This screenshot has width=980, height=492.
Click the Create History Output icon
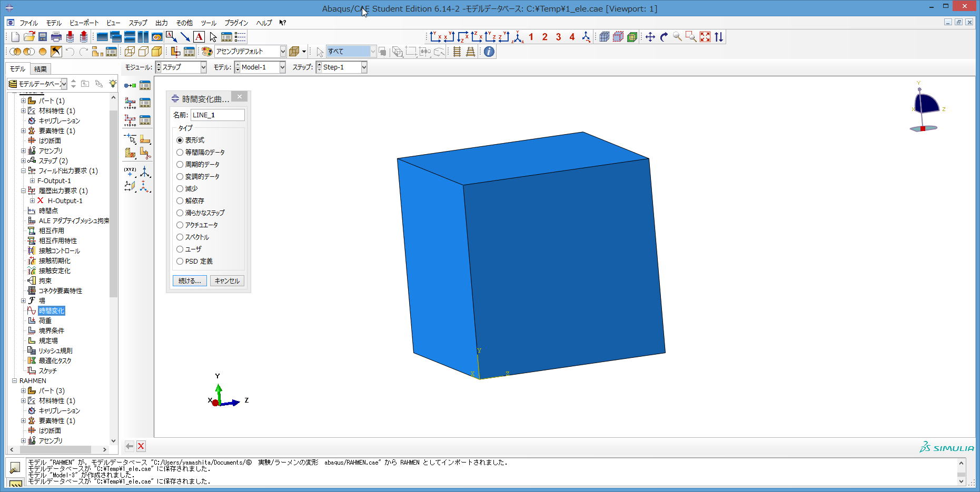pyautogui.click(x=130, y=120)
